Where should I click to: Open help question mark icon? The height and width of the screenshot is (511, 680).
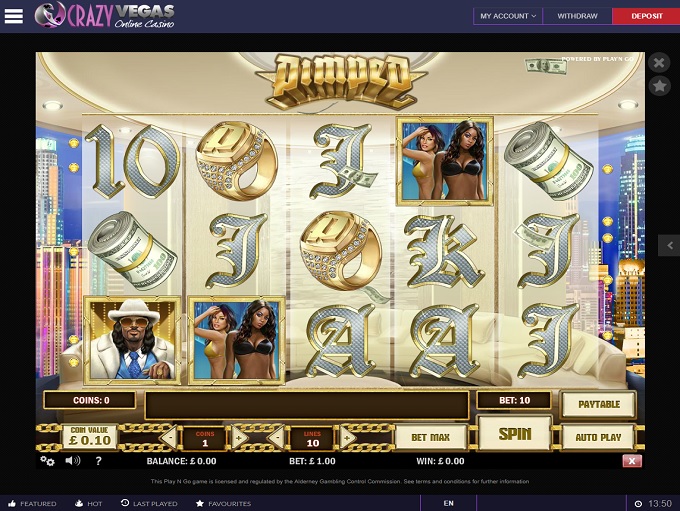pos(98,461)
